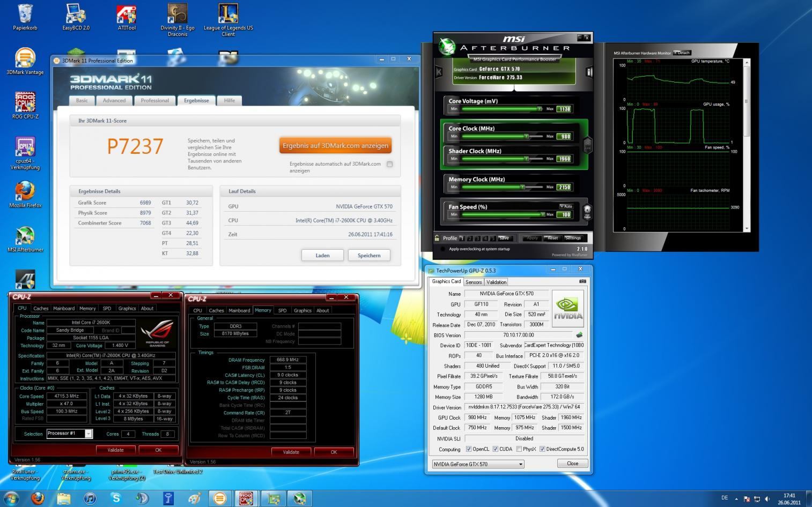
Task: Click GPU-Z screenshot camera icon
Action: pyautogui.click(x=582, y=281)
